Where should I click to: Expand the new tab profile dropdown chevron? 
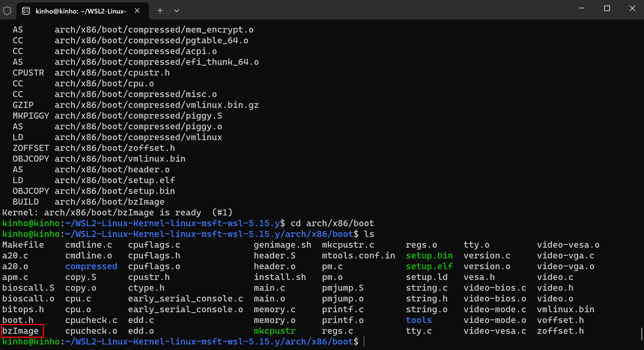click(x=177, y=11)
